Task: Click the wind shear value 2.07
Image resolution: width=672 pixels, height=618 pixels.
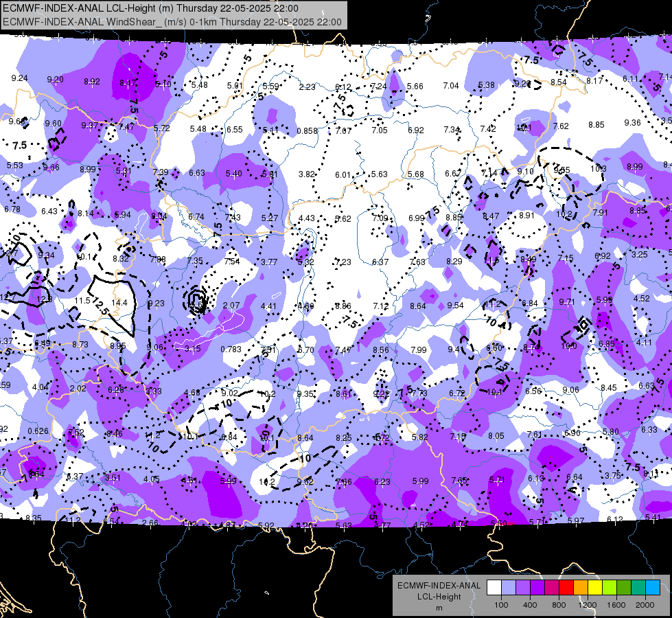Action: tap(231, 306)
